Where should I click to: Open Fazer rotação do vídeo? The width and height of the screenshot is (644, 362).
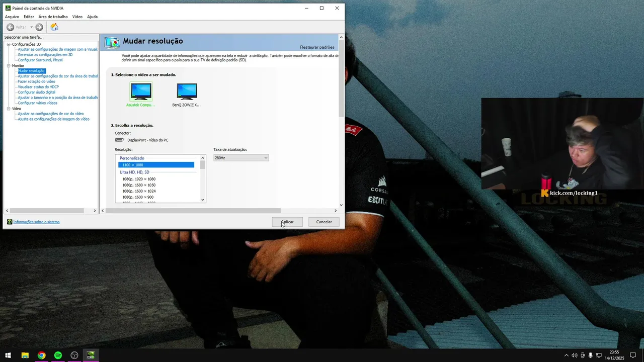pos(36,81)
